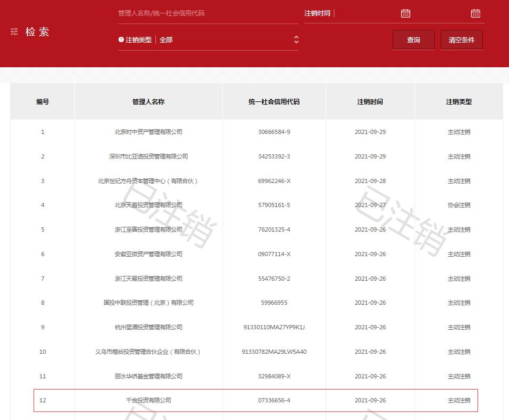Click the 管理人名称/统一社会信用代码 input field

click(x=207, y=14)
